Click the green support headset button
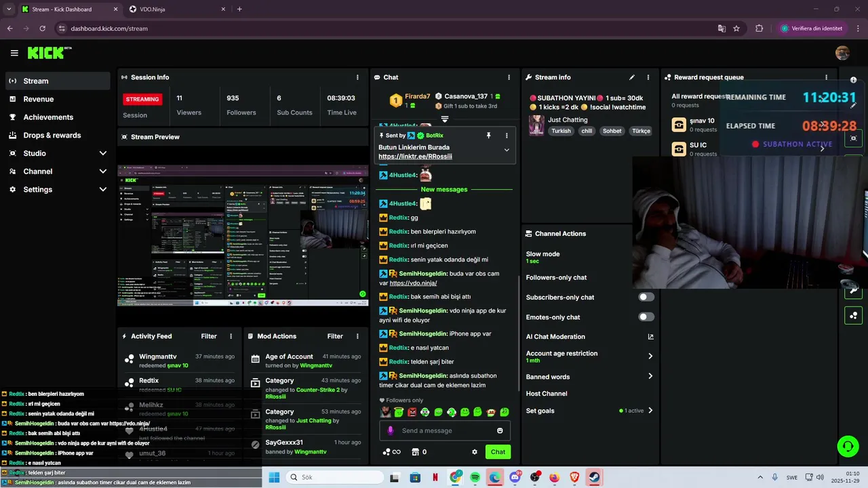Image resolution: width=868 pixels, height=488 pixels. pyautogui.click(x=848, y=446)
